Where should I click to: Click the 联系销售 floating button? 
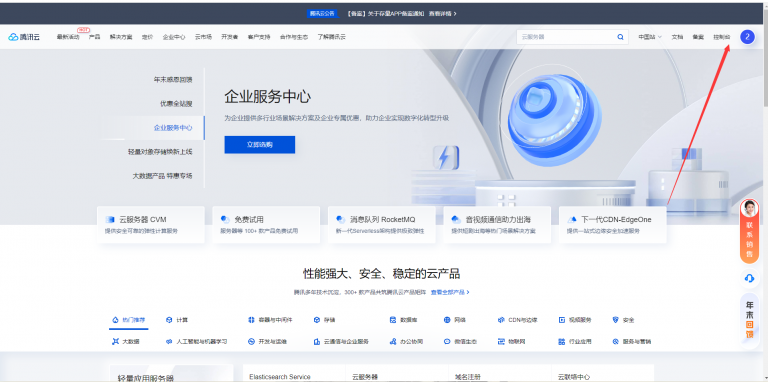coord(749,231)
